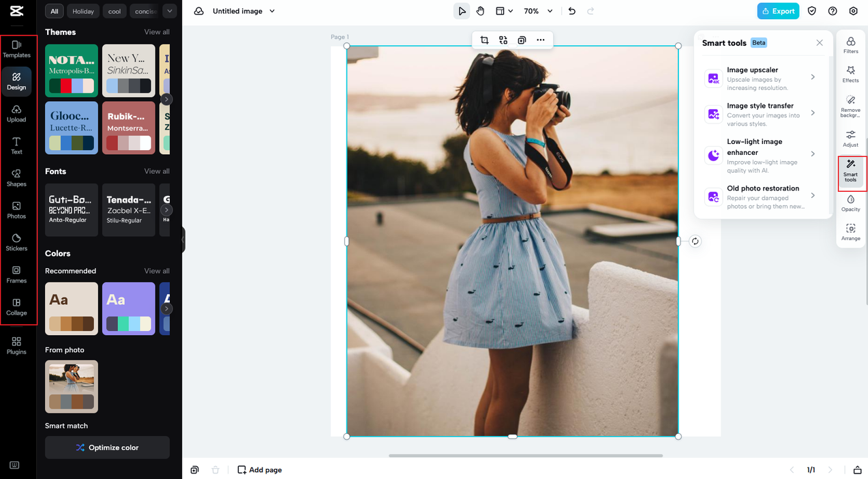Apply the purple Aa color palette
The height and width of the screenshot is (479, 868).
pos(129,308)
